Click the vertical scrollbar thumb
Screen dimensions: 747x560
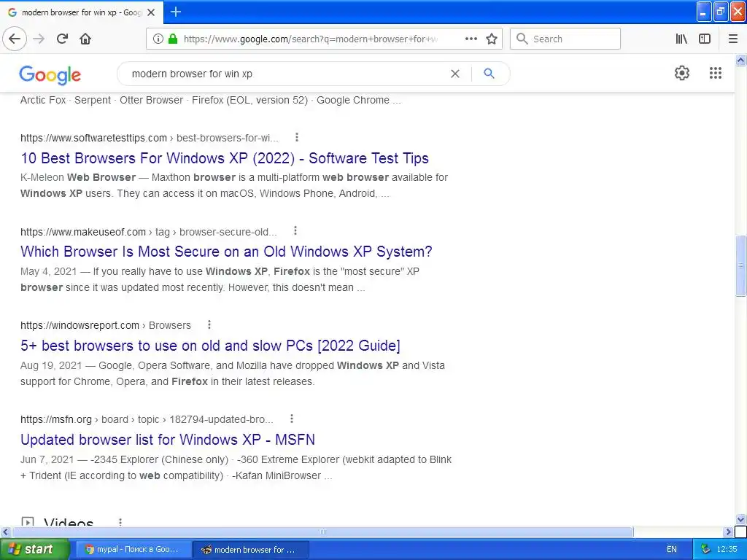click(740, 265)
